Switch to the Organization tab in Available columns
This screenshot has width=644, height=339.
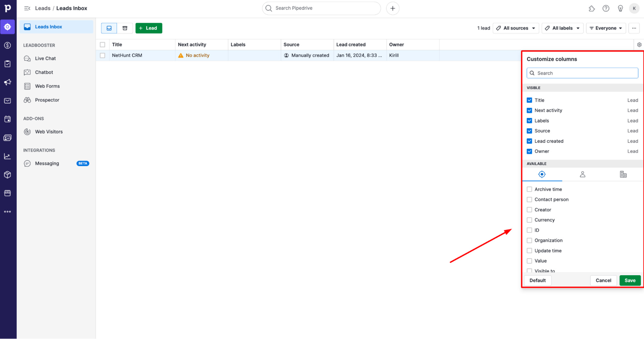(623, 174)
